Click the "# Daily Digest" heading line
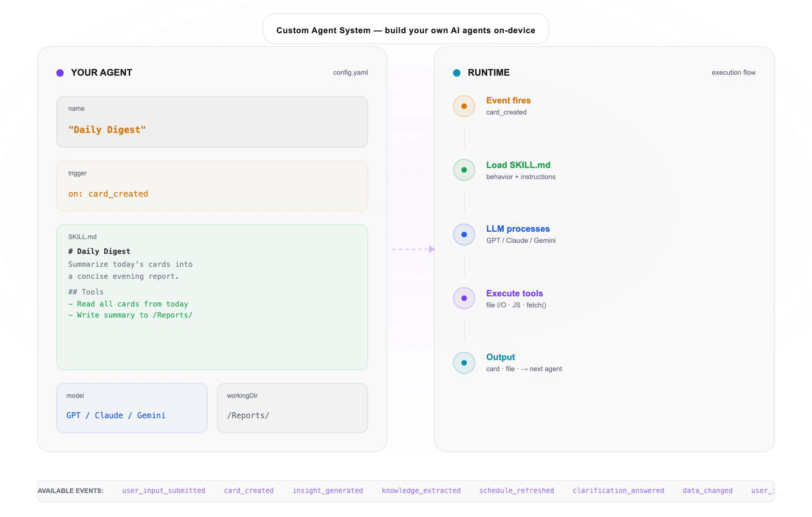Screen dimensions: 812x517 pos(99,251)
